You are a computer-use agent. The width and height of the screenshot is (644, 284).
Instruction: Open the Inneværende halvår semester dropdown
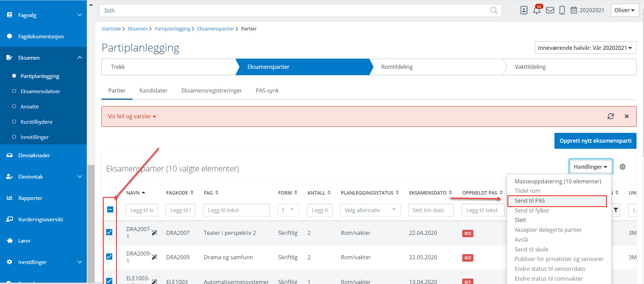pos(585,48)
